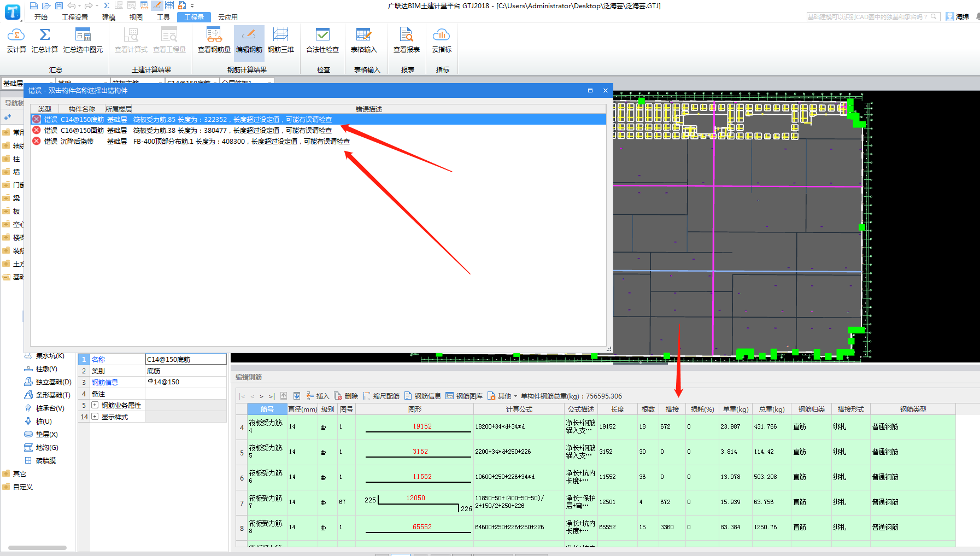Expand the 板 folder in navigation tree
This screenshot has height=556, width=980.
point(6,211)
